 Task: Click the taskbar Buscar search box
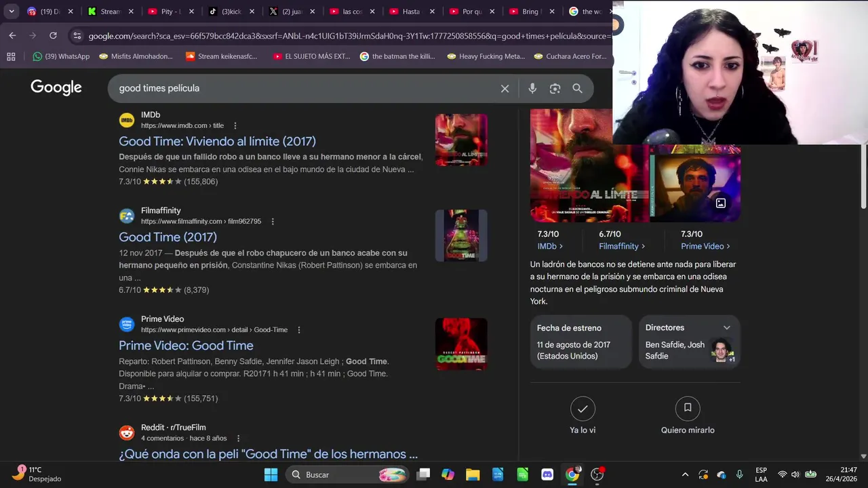[x=346, y=474]
